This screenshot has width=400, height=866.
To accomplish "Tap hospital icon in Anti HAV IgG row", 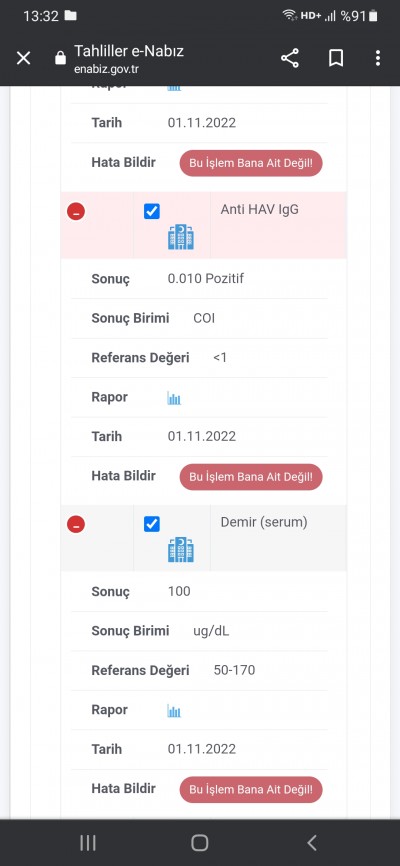I will 181,237.
